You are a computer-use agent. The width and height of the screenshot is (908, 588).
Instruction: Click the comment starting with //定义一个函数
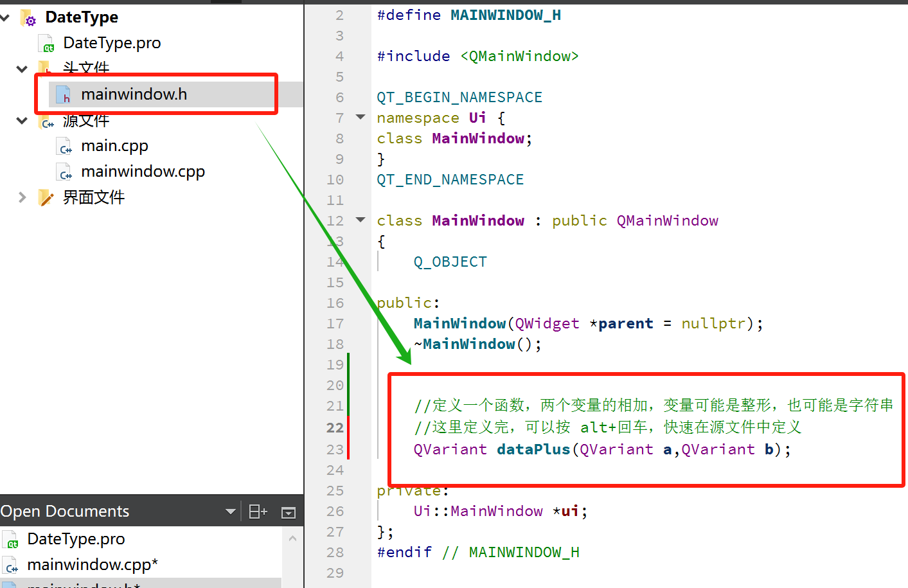pos(654,405)
